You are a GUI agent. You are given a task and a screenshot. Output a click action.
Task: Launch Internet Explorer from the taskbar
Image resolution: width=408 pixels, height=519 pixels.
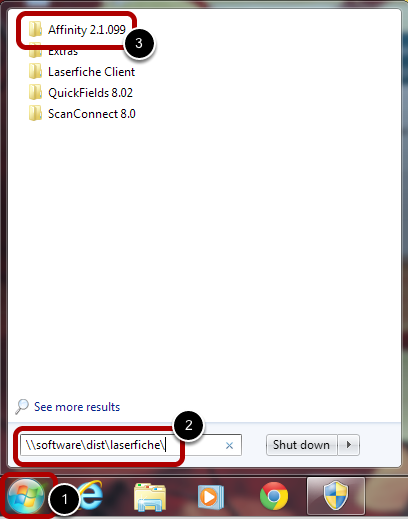(90, 496)
